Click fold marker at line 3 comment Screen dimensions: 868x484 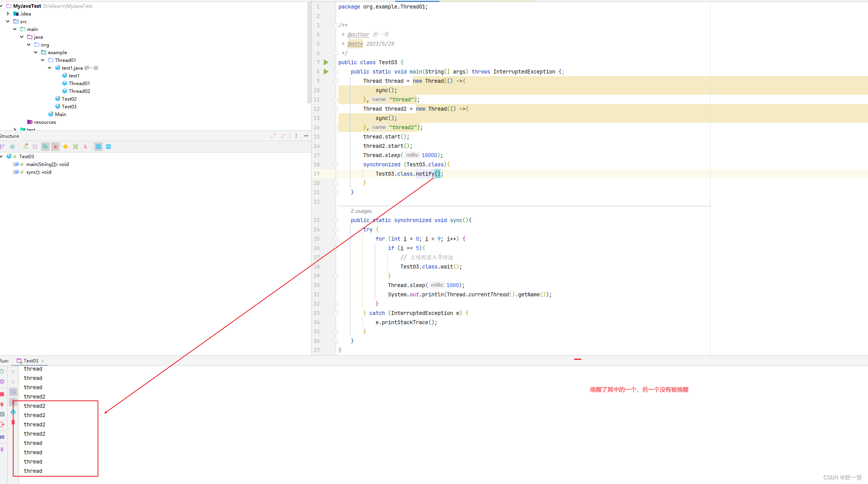336,25
